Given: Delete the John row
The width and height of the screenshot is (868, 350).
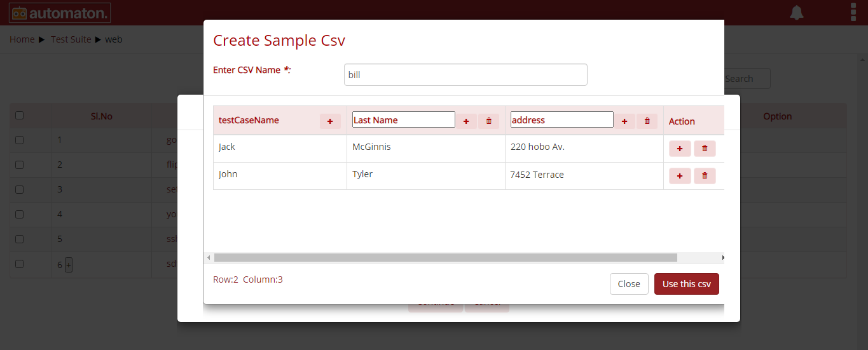Looking at the screenshot, I should pos(705,176).
